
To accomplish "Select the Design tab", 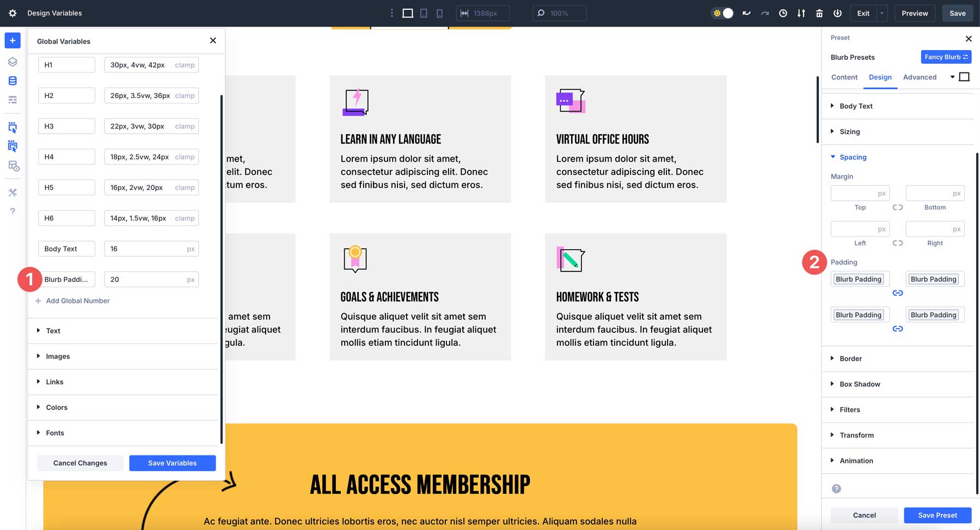I will [x=880, y=77].
